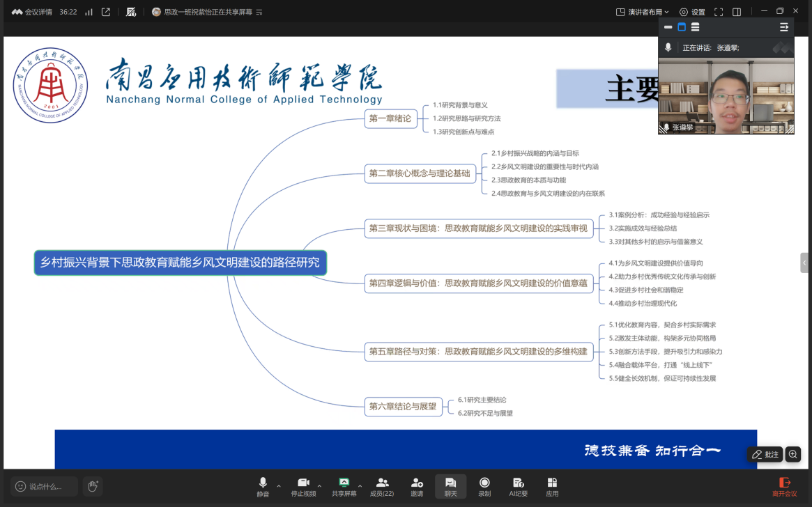Open the 聊天 chat panel
Screen dimensions: 812x507
[x=450, y=486]
